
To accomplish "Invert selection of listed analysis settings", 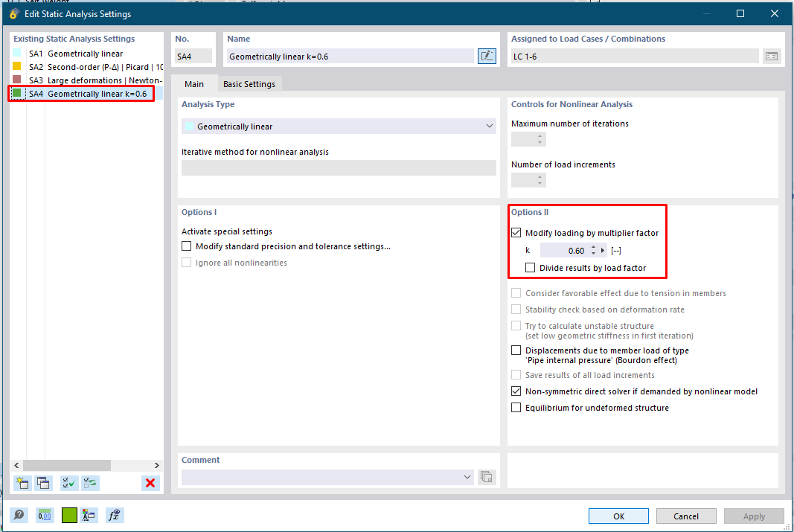I will pos(90,483).
